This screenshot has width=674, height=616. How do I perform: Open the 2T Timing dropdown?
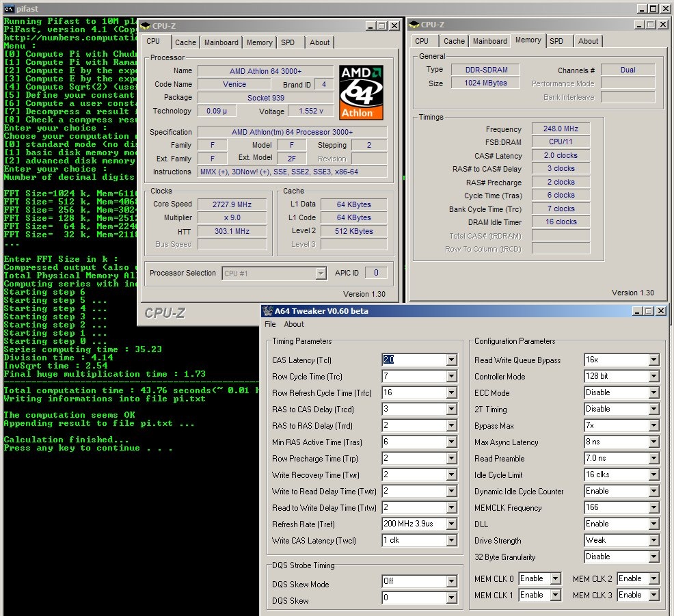coord(653,409)
